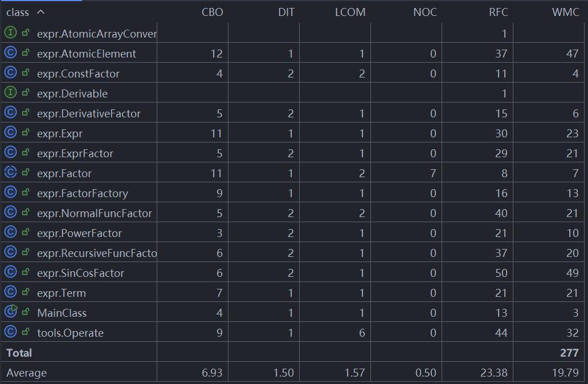Click the green lock icon beside expr.Term
588x384 pixels.
point(26,292)
